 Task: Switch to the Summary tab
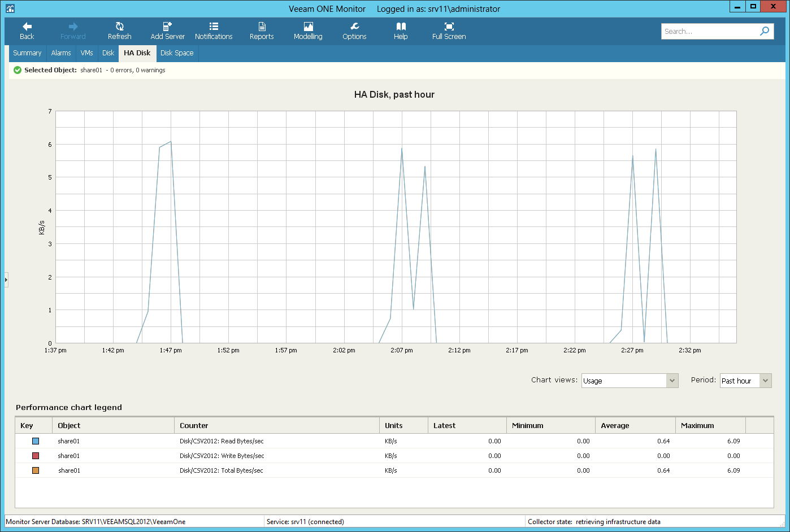coord(27,53)
